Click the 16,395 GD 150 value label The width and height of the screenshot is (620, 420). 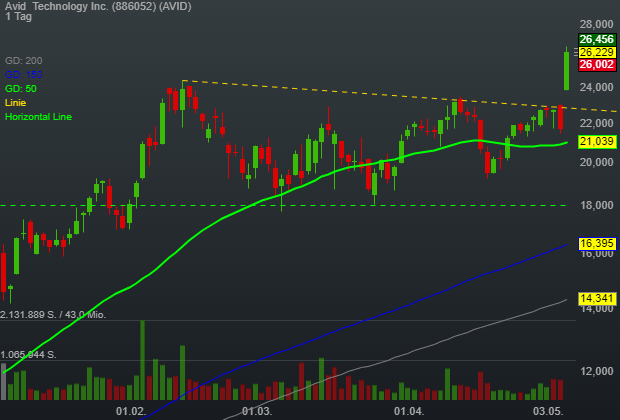597,243
